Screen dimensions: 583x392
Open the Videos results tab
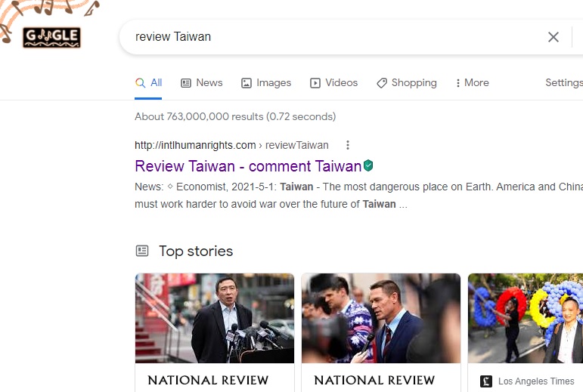tap(333, 83)
